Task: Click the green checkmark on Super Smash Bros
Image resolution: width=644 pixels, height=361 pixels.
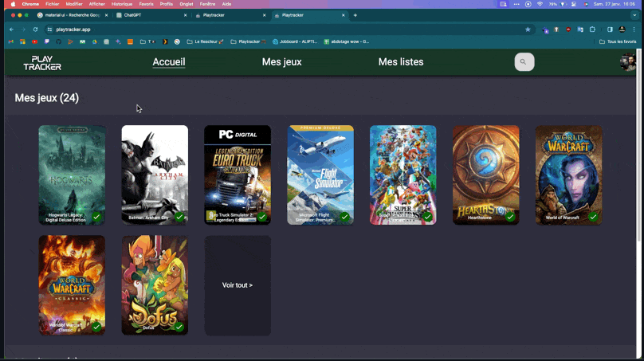Action: click(x=427, y=217)
